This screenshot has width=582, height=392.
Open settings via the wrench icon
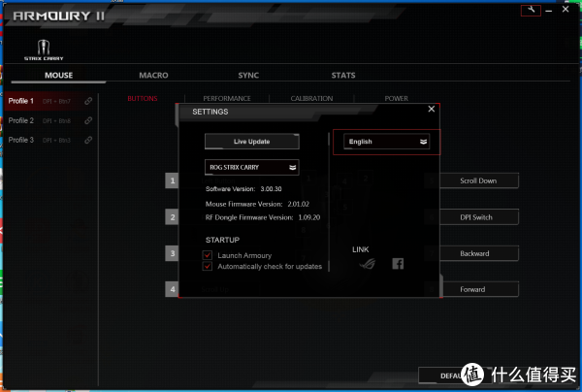[531, 10]
